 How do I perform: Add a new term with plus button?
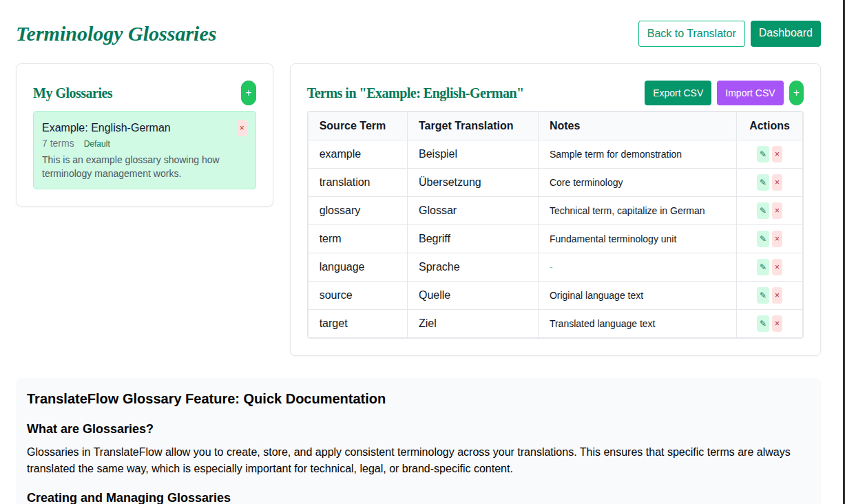[x=796, y=93]
